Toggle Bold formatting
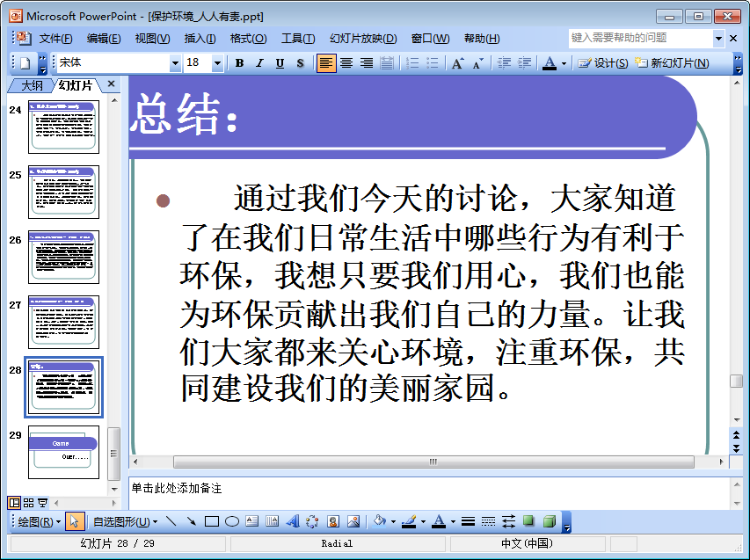This screenshot has height=560, width=750. coord(240,63)
